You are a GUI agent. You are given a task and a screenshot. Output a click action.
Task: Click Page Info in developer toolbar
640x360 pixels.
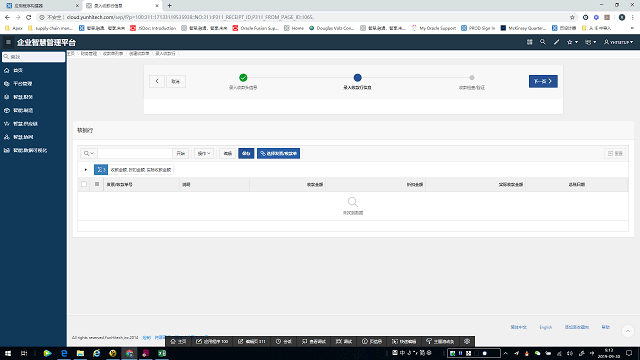pyautogui.click(x=372, y=341)
